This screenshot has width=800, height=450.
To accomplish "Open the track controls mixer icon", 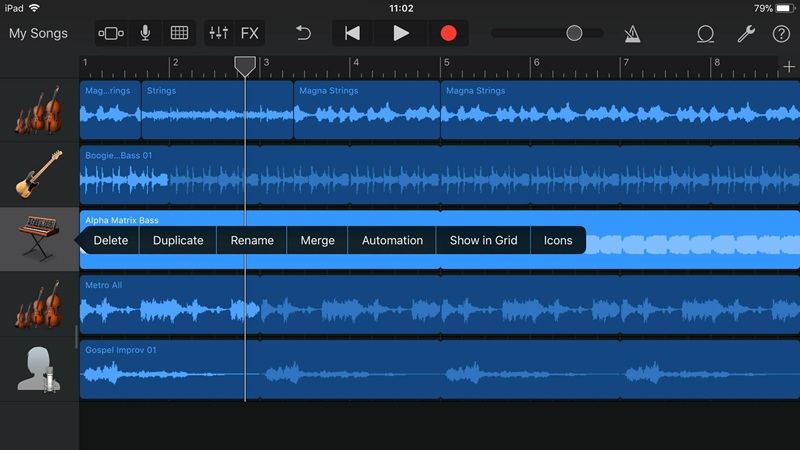I will pyautogui.click(x=218, y=33).
